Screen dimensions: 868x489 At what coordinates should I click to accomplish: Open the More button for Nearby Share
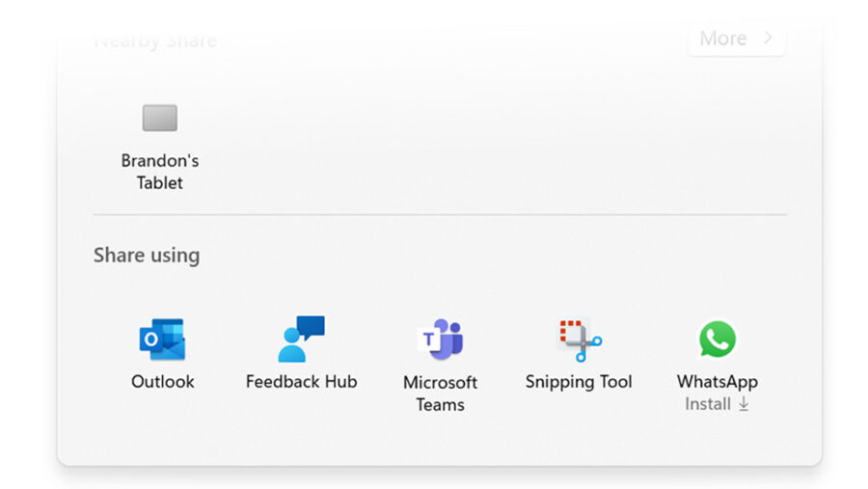(x=736, y=39)
